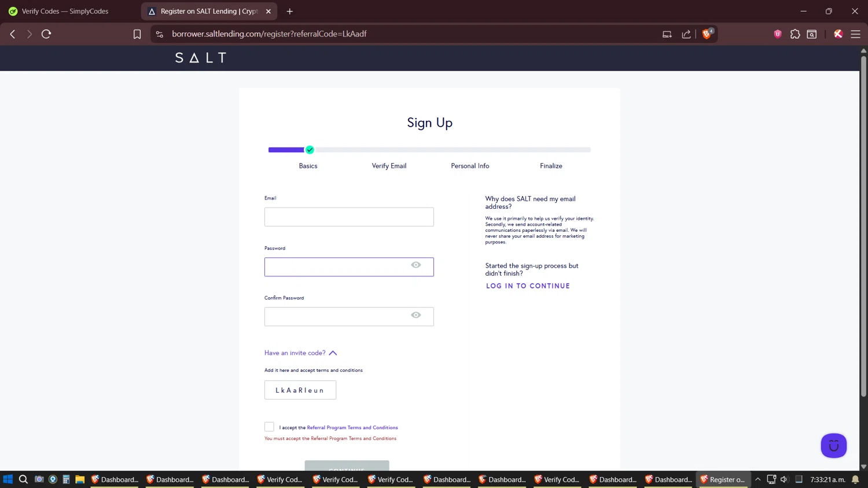Click the SALT logo in header
Viewport: 868px width, 488px height.
pyautogui.click(x=201, y=58)
